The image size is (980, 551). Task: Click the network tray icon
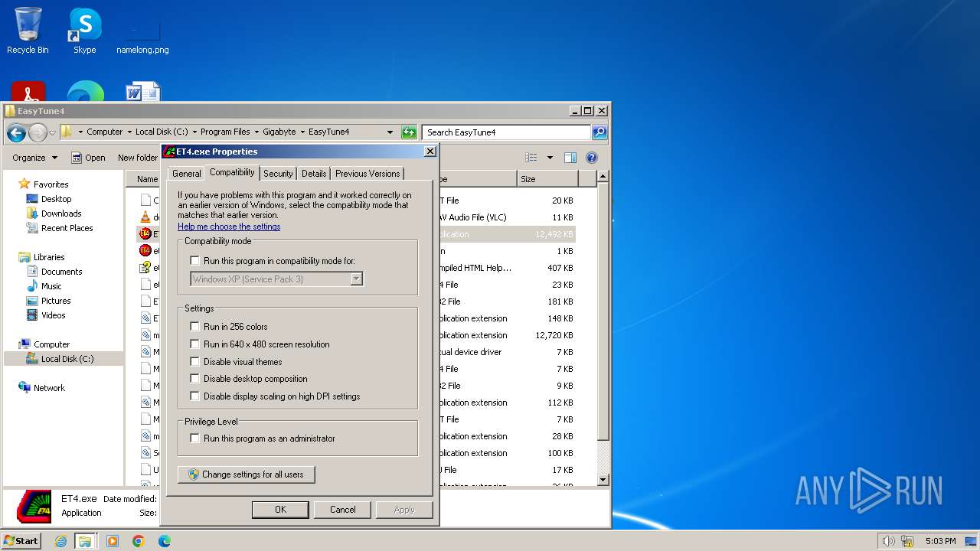(908, 541)
